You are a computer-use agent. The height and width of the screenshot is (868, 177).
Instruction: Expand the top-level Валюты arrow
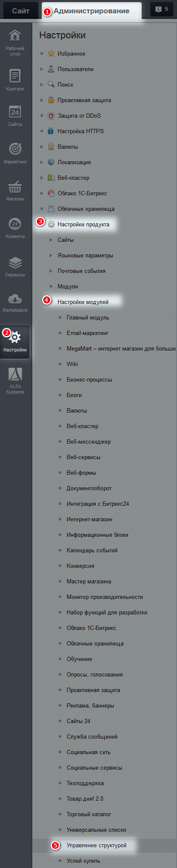point(42,147)
